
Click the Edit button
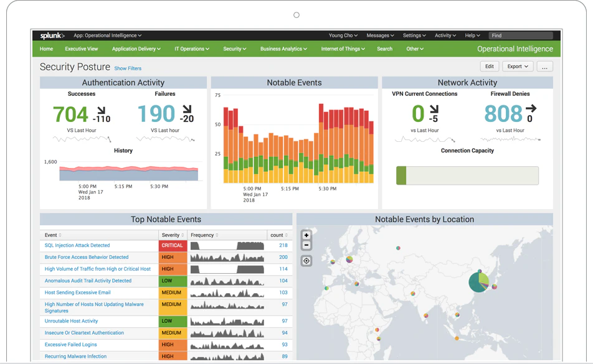[x=490, y=66]
